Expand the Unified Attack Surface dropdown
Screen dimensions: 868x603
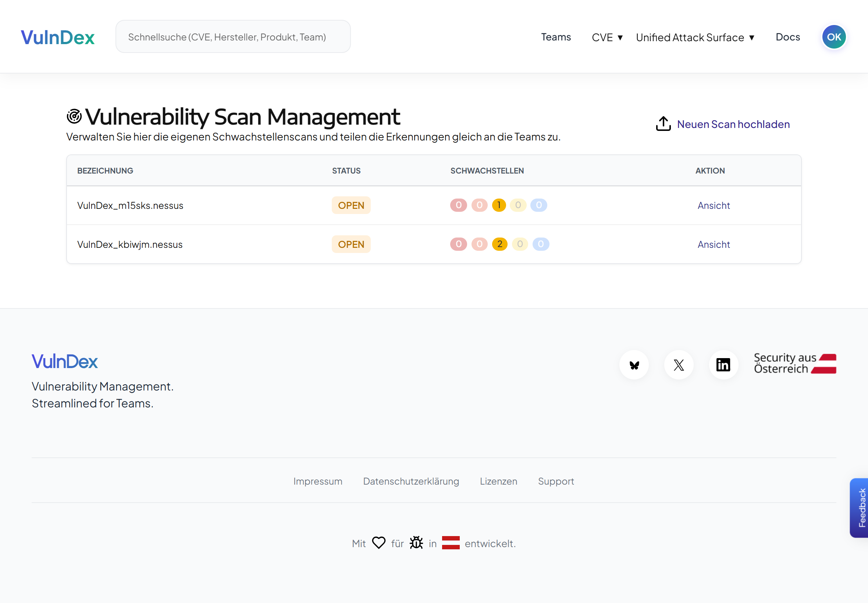(x=695, y=38)
